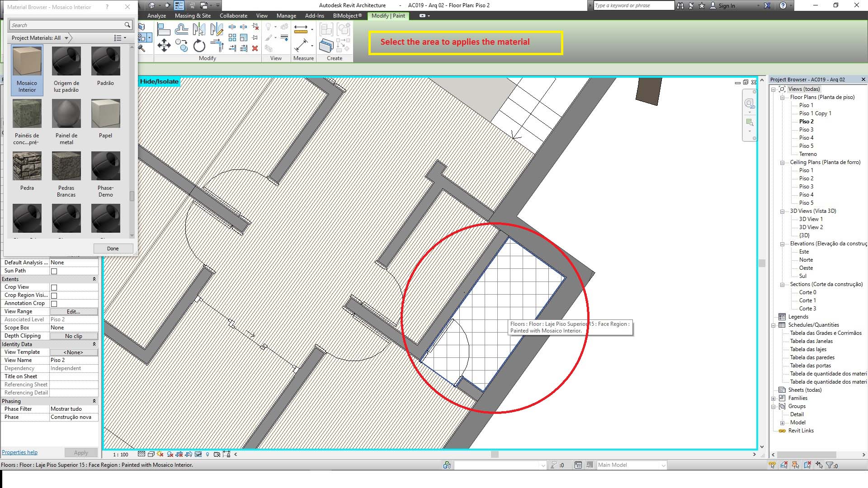Collapse the Ceiling Plans tree node

782,163
